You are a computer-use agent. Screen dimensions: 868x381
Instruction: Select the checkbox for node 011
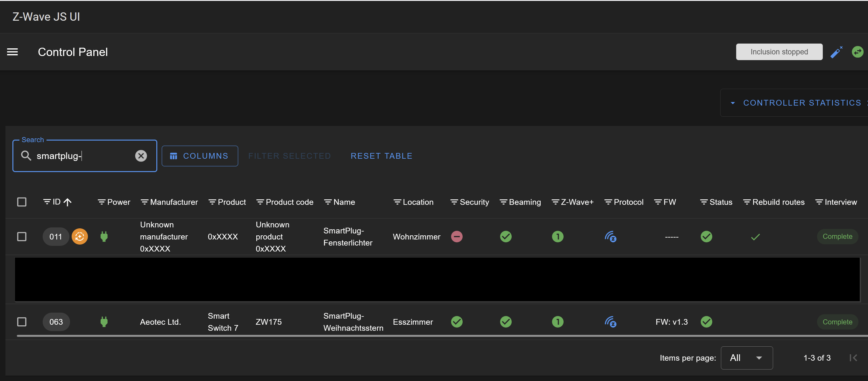coord(22,237)
